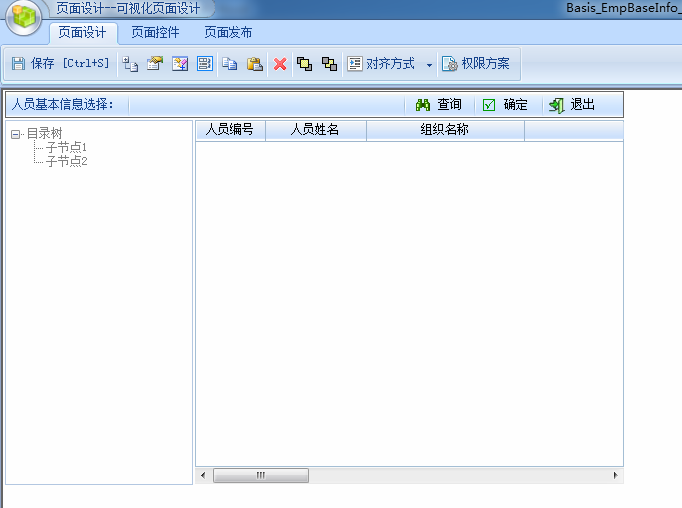682x508 pixels.
Task: Click the 退出 exit button
Action: pos(572,104)
